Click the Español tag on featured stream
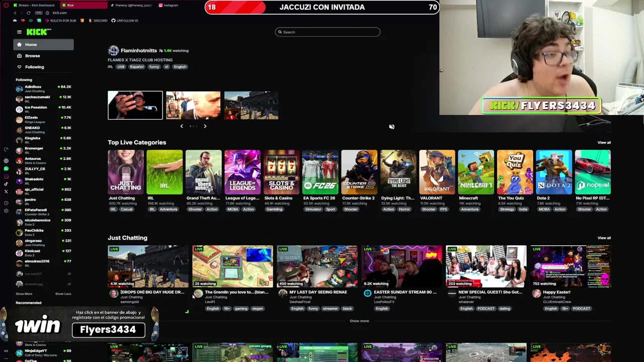The image size is (644, 362). (136, 67)
